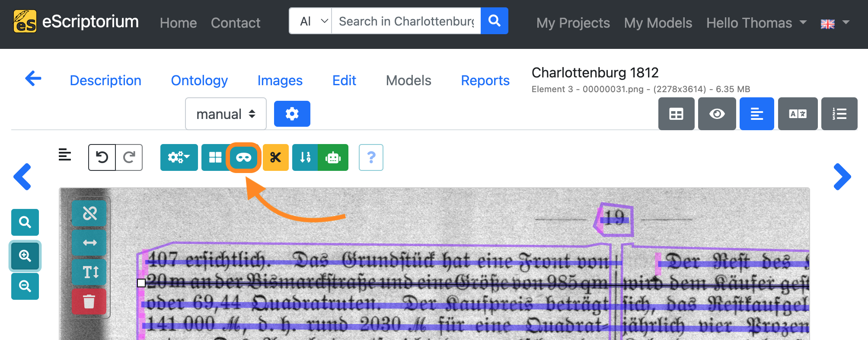868x340 pixels.
Task: Select the scissors cut tool
Action: click(276, 157)
